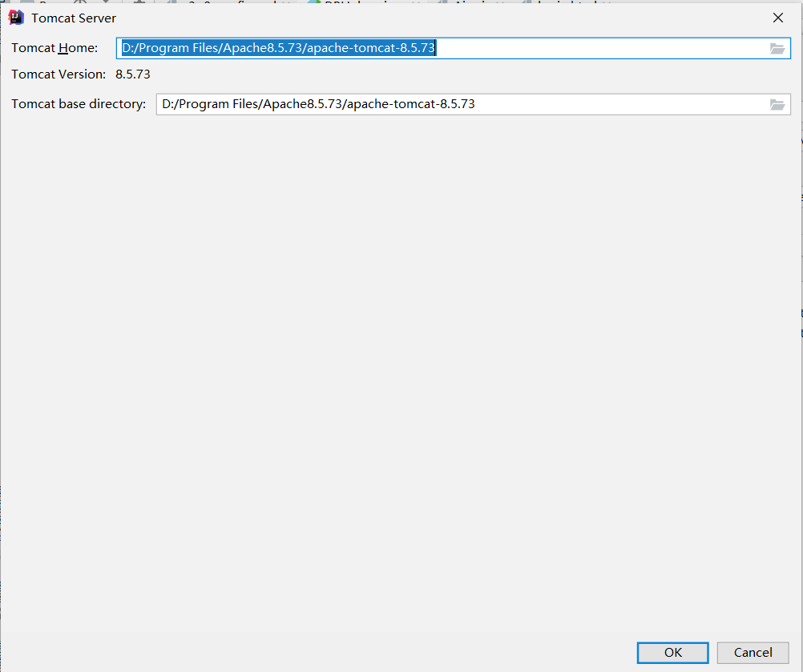Close the Tomcat Server dialog
Image resolution: width=803 pixels, height=672 pixels.
click(x=778, y=18)
